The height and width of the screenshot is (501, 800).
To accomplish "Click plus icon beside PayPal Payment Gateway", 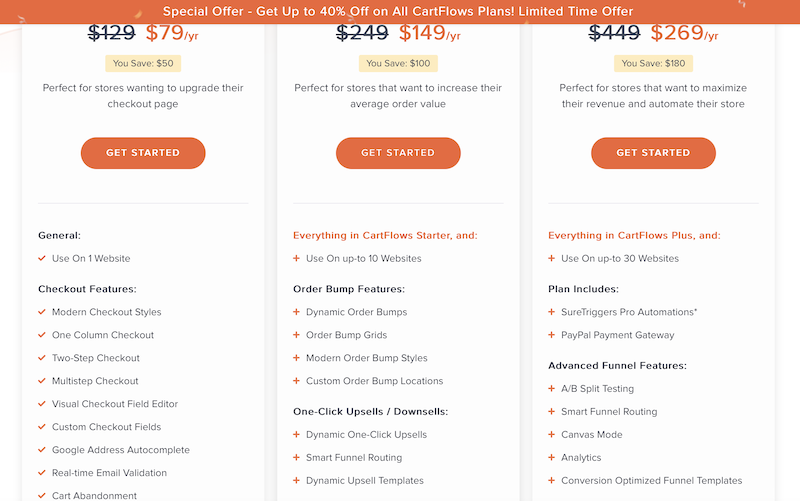I will 552,335.
